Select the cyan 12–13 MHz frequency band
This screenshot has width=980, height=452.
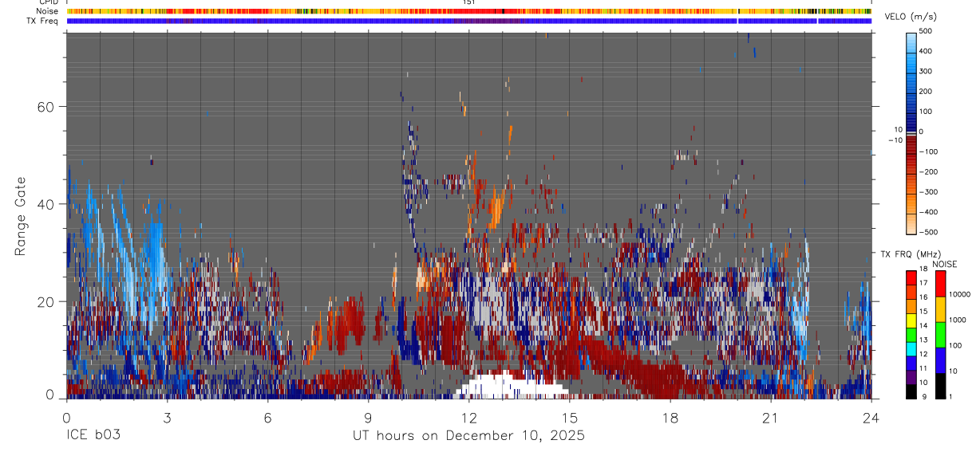pos(911,349)
